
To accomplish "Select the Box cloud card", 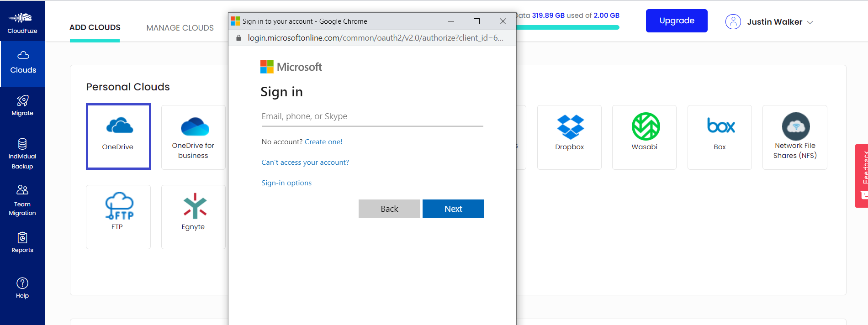I will pyautogui.click(x=720, y=137).
